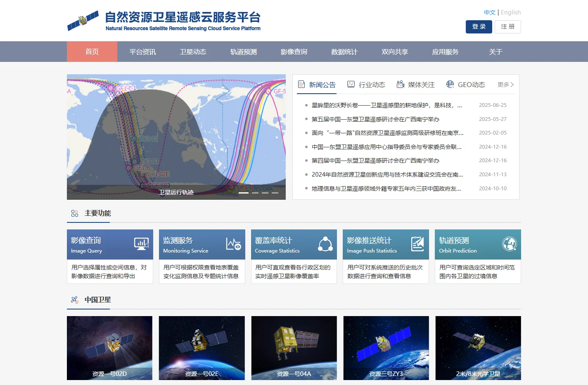Select the fourth carousel slide indicator

pos(275,193)
